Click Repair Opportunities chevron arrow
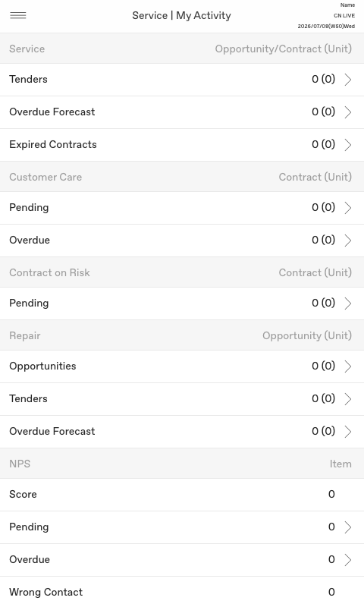 coord(348,366)
